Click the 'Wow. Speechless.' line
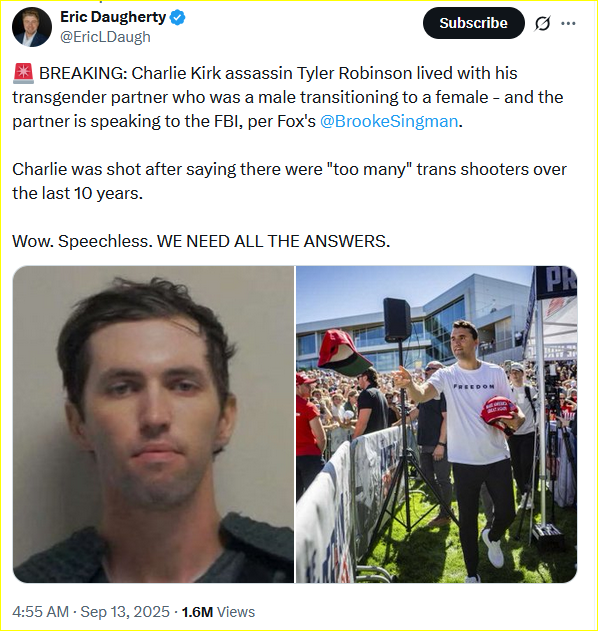 point(201,241)
